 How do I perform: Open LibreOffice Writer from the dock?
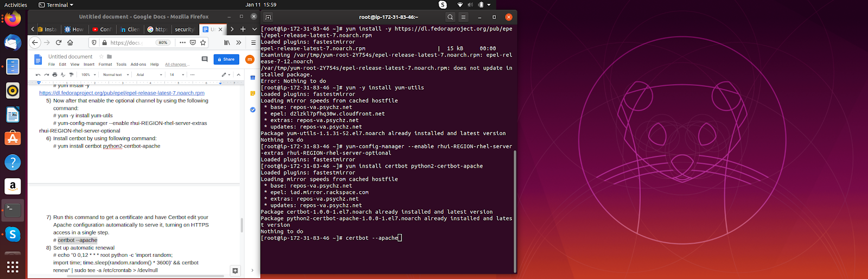pyautogui.click(x=12, y=115)
